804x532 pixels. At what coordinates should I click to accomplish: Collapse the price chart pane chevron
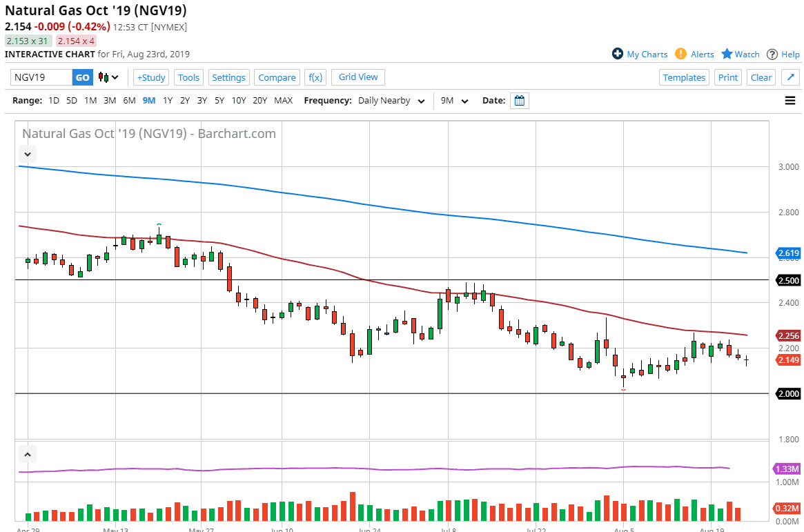pyautogui.click(x=27, y=154)
